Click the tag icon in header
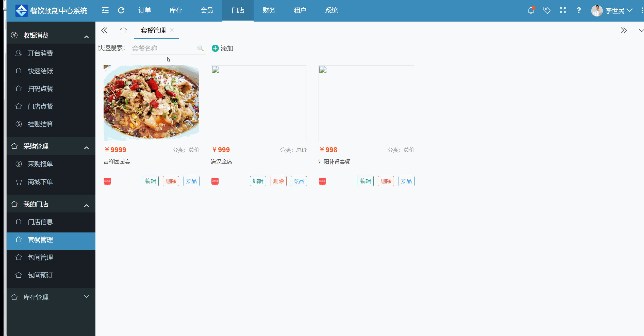The image size is (644, 336). [x=547, y=10]
